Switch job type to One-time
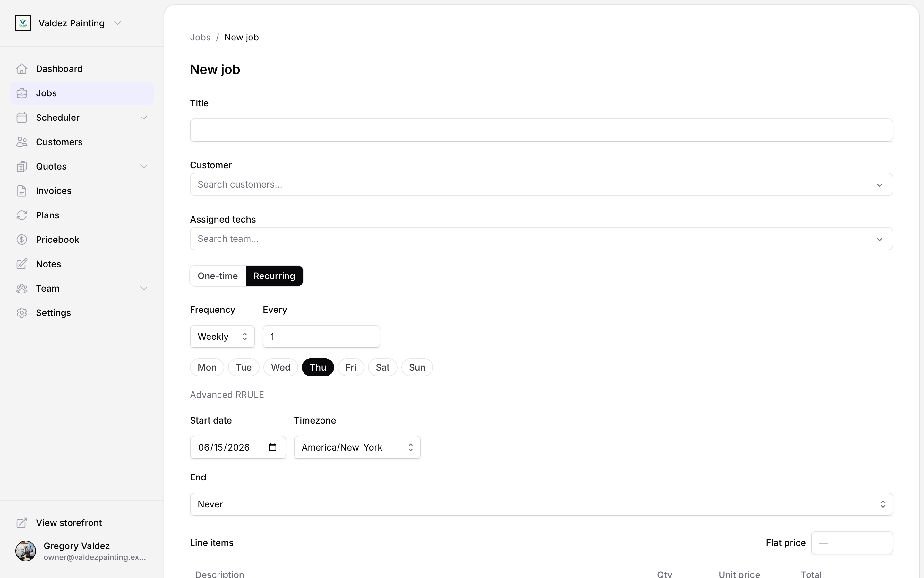The height and width of the screenshot is (578, 924). pyautogui.click(x=218, y=276)
